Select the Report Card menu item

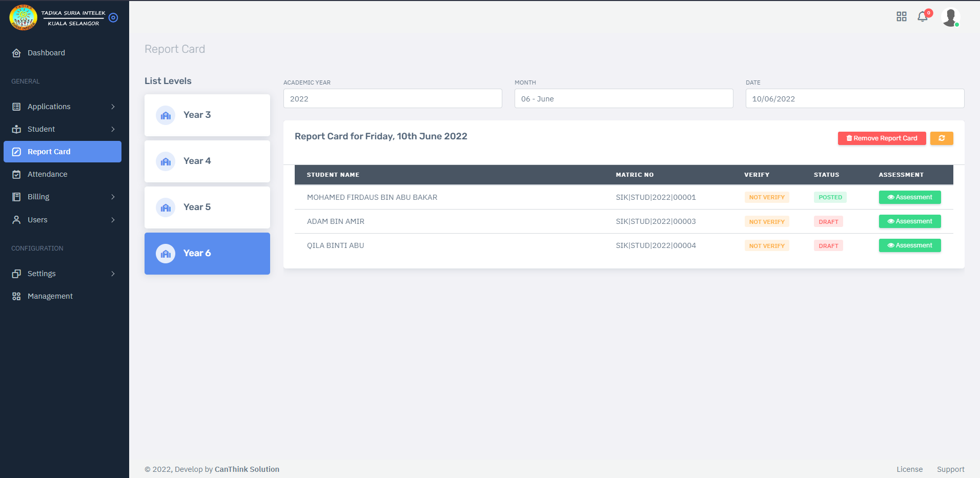63,152
